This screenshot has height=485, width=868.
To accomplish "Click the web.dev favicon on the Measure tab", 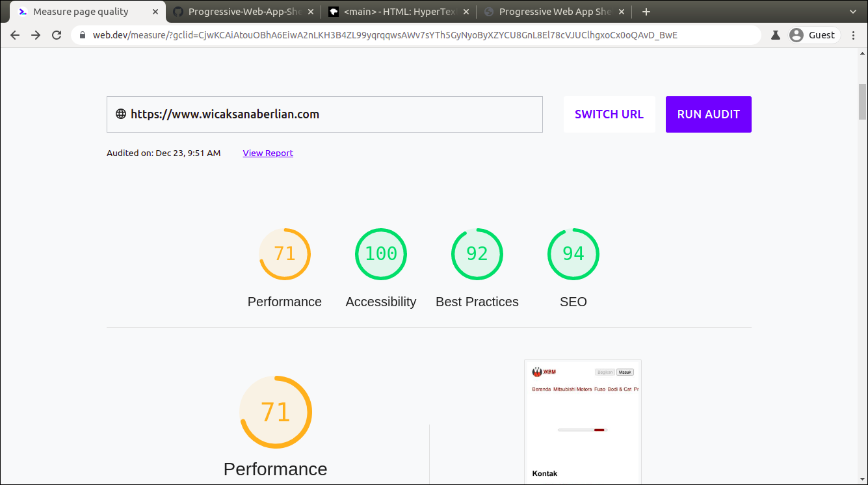I will 22,11.
